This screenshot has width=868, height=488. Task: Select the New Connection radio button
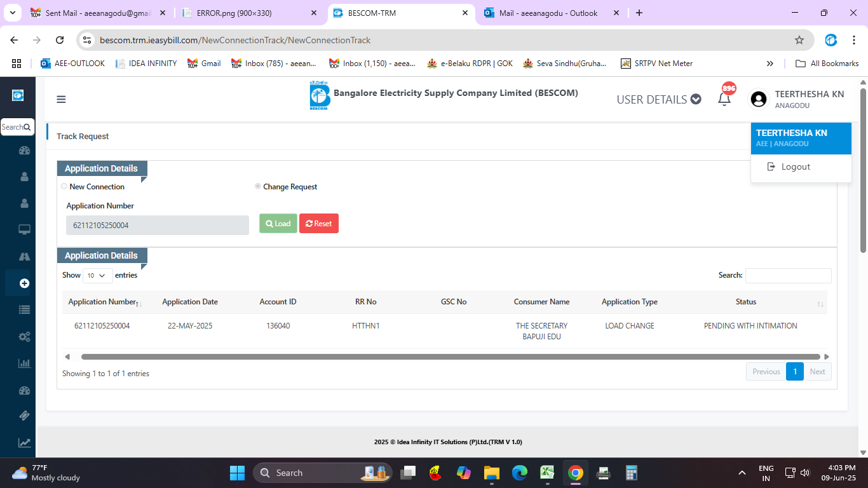coord(64,187)
